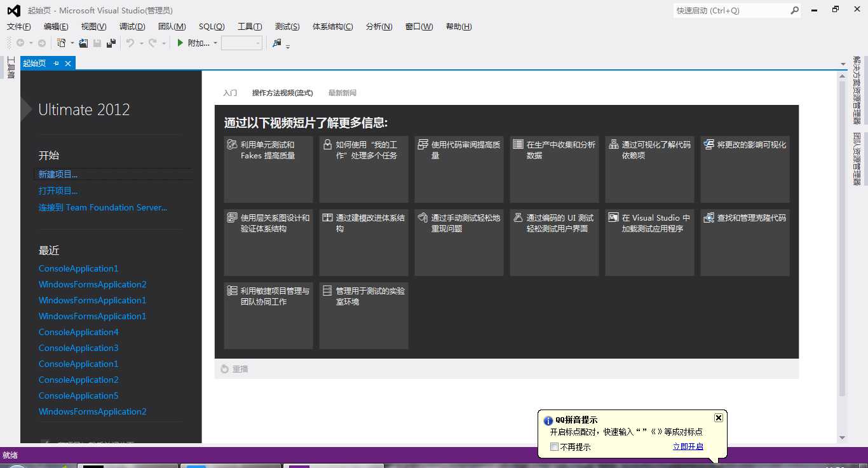This screenshot has height=468, width=868.
Task: Select the 操作方法视频(流式) tab
Action: click(x=283, y=93)
